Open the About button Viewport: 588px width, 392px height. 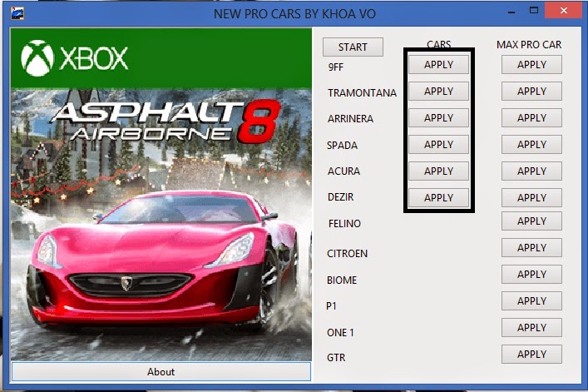tap(161, 372)
